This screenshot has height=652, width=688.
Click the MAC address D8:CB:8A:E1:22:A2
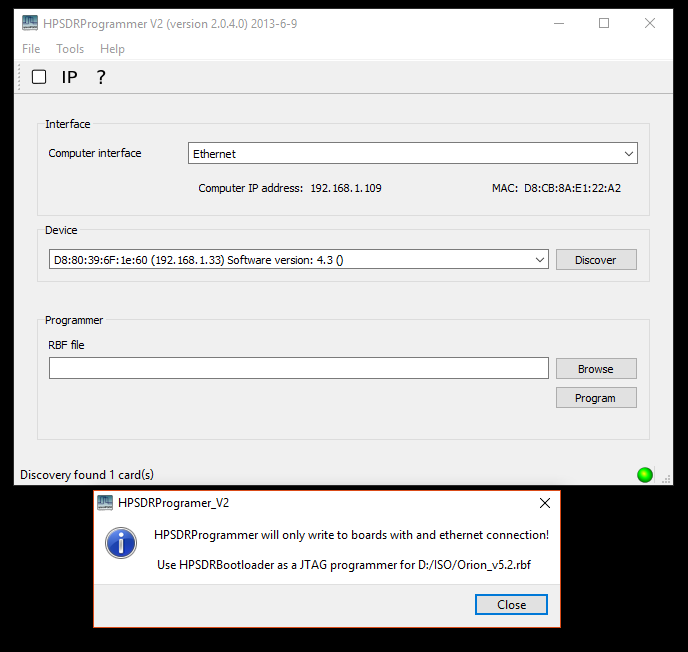click(572, 188)
